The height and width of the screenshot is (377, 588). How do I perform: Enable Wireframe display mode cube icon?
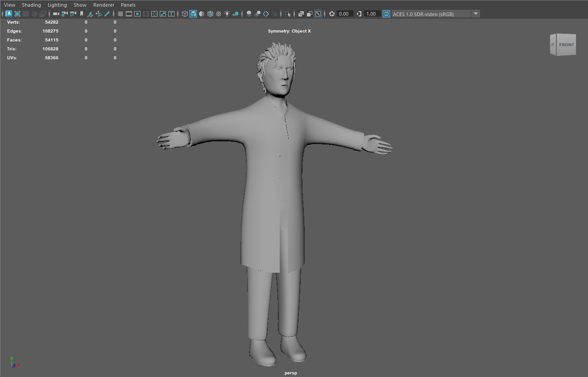pyautogui.click(x=185, y=14)
